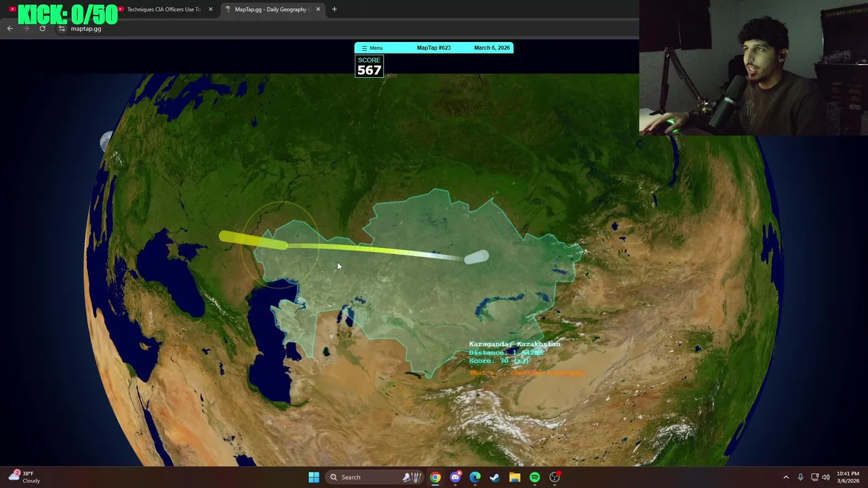Close the MapTap.gg tab
Image resolution: width=868 pixels, height=488 pixels.
click(318, 9)
